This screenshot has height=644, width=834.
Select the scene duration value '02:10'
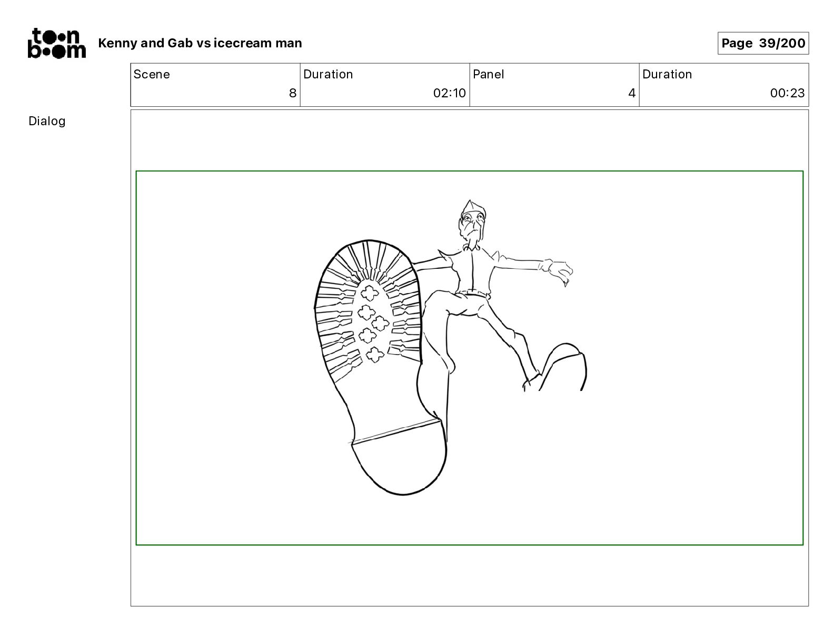coord(450,94)
